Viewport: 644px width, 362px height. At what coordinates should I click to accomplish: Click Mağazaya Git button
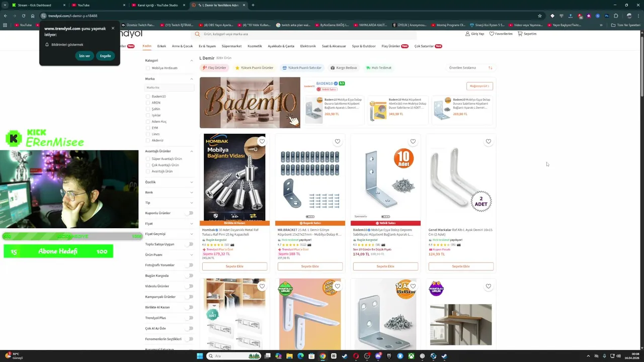[x=479, y=86]
